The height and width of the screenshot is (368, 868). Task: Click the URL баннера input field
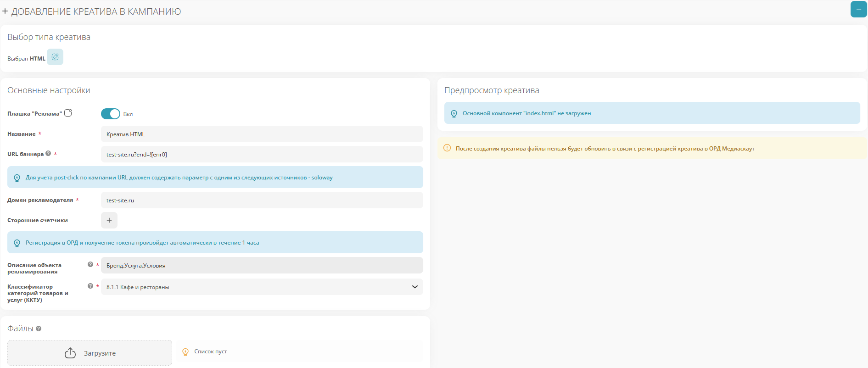click(x=262, y=154)
